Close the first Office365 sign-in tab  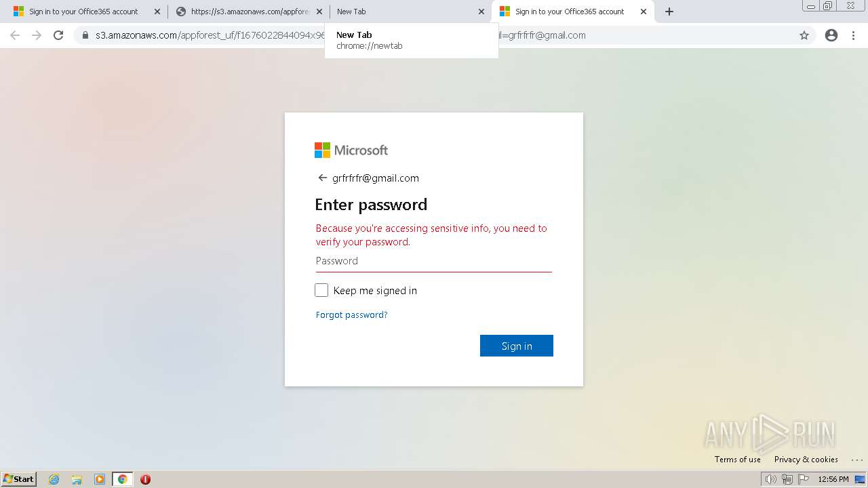click(157, 12)
